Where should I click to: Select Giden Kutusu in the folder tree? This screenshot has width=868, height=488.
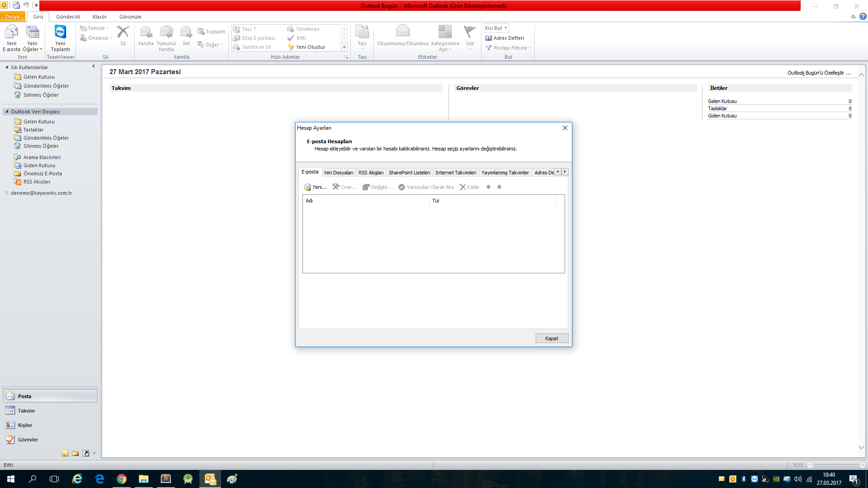click(39, 165)
